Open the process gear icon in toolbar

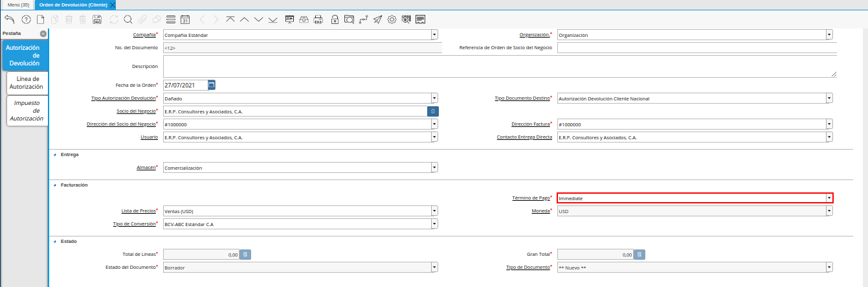pos(392,19)
